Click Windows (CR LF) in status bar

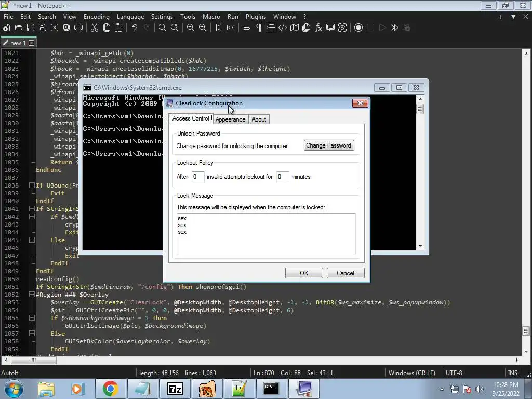click(x=412, y=373)
